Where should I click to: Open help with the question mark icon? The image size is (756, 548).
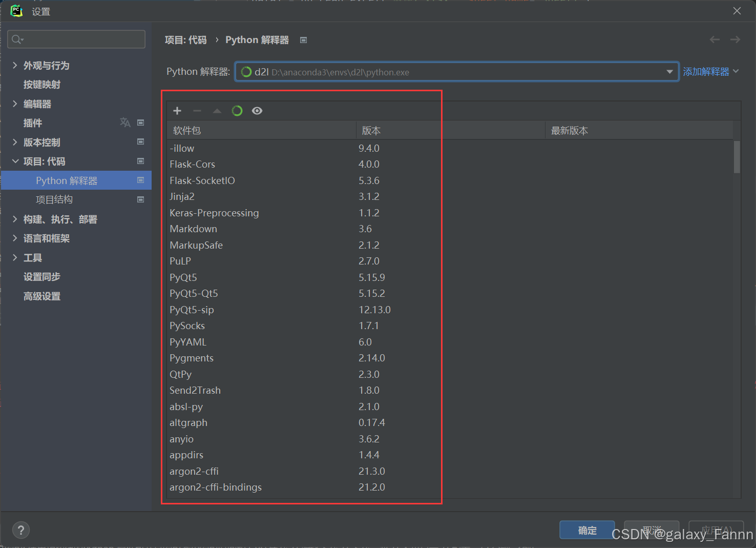pyautogui.click(x=20, y=530)
